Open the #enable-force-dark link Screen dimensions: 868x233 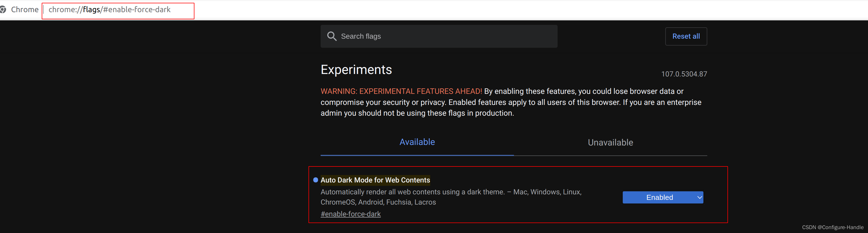pos(350,214)
